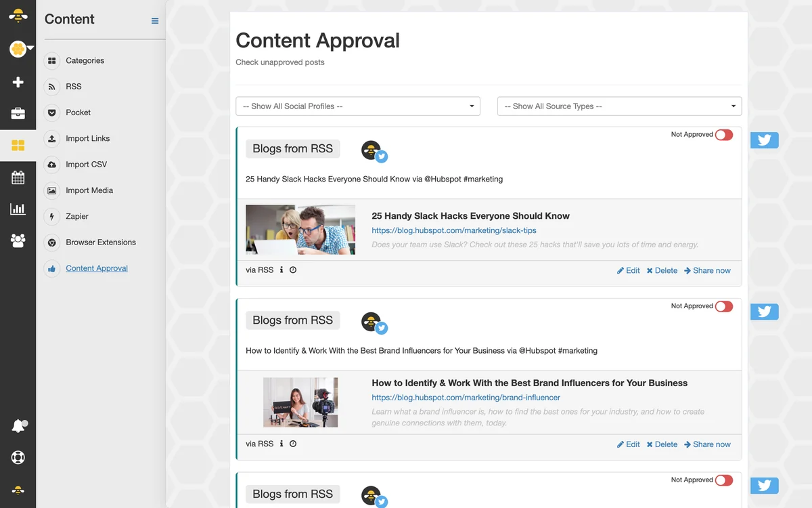Open Import CSV in Content menu

[x=86, y=165]
